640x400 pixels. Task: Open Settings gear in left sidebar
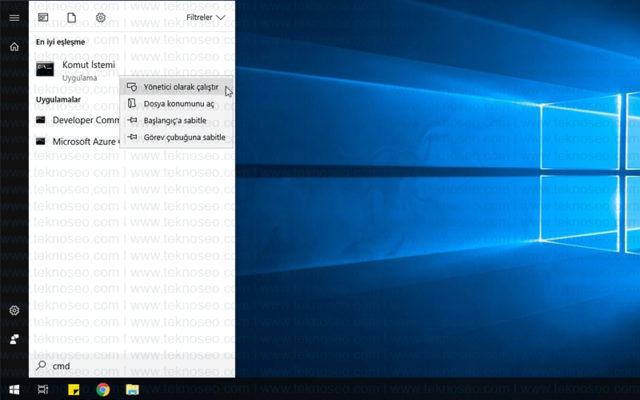pyautogui.click(x=14, y=310)
